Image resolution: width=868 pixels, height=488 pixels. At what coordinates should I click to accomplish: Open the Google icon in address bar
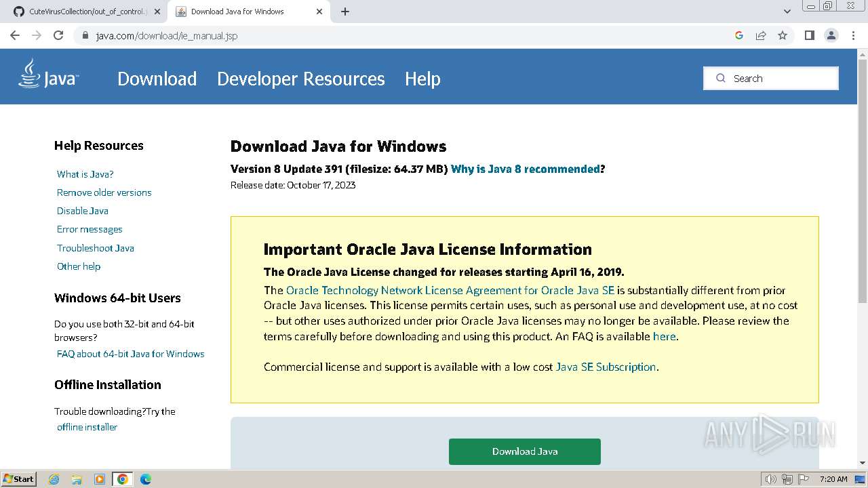click(739, 35)
